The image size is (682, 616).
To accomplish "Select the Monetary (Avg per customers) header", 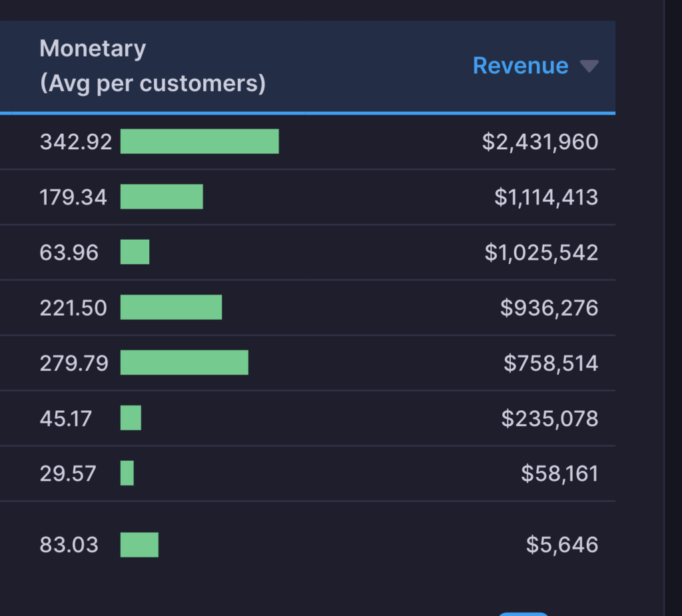I will (153, 66).
